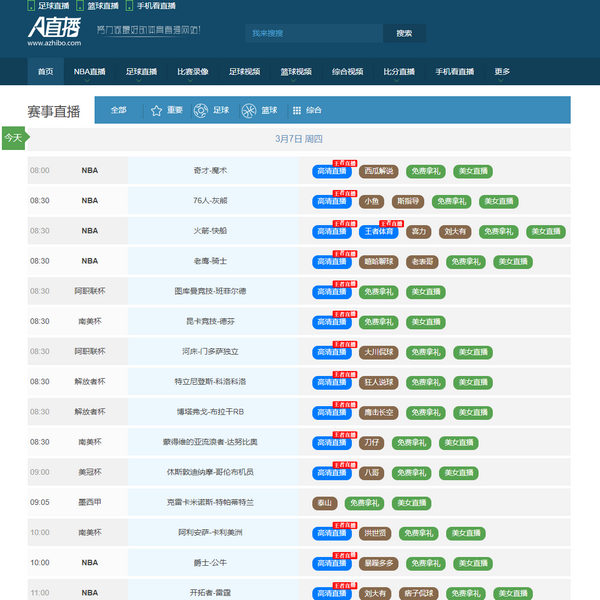
Task: Open 高清直播 for the 奇才-魔术 match
Action: point(331,171)
